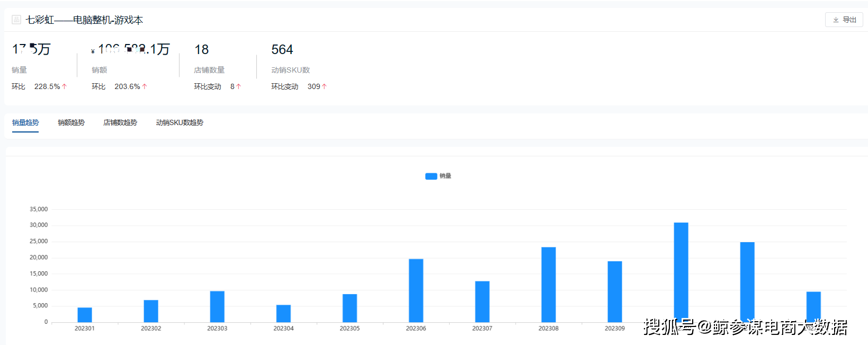Click the 店铺数量 metric label

pyautogui.click(x=209, y=70)
